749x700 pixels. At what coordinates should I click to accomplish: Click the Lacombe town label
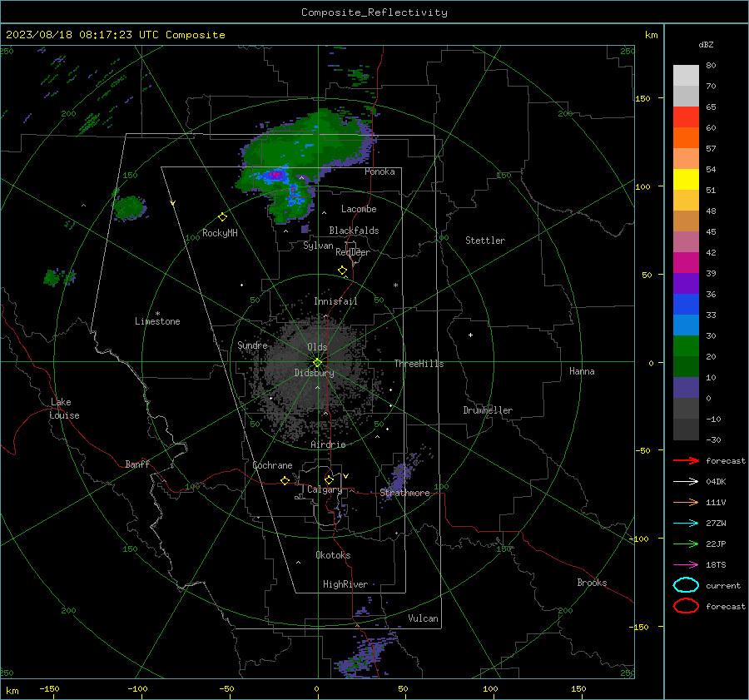coord(359,209)
